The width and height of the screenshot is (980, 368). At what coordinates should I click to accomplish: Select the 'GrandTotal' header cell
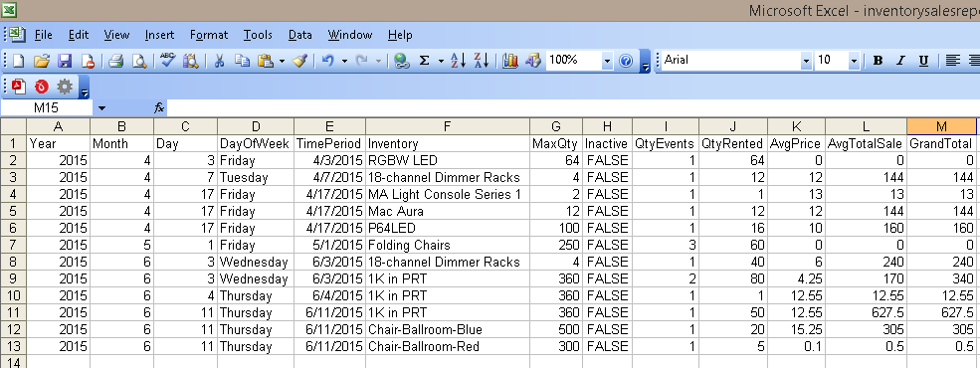coord(941,143)
